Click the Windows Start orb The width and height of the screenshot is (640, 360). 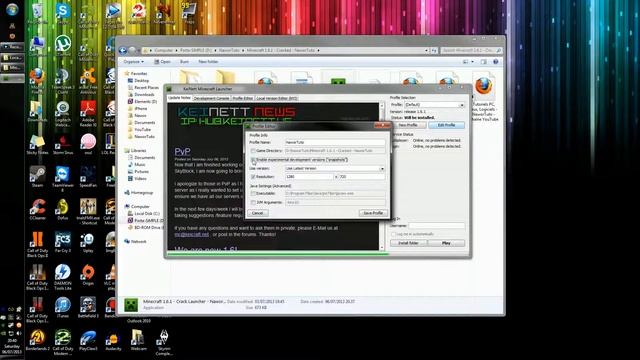pyautogui.click(x=12, y=9)
